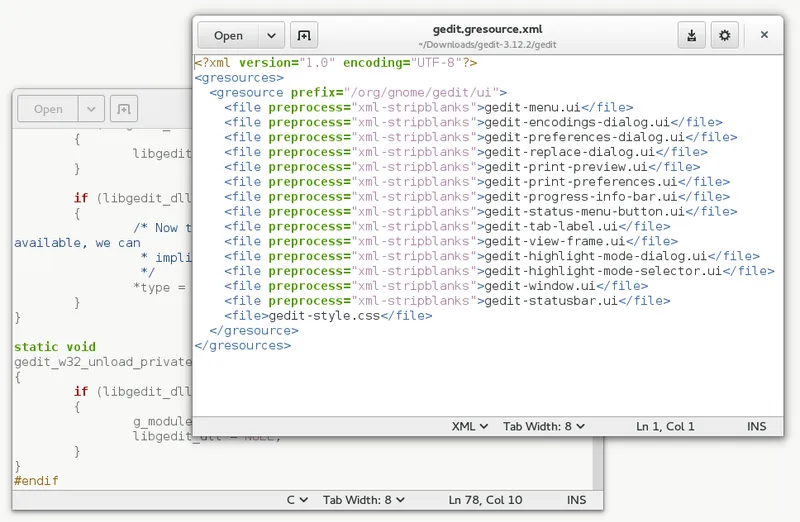
Task: Click Ln 78, Col 10 in background status bar
Action: pyautogui.click(x=485, y=500)
